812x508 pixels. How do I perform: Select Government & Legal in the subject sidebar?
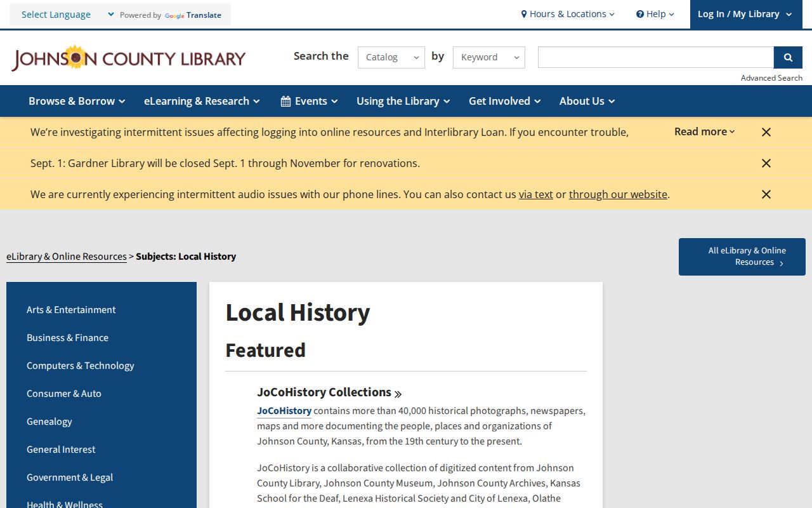(70, 478)
